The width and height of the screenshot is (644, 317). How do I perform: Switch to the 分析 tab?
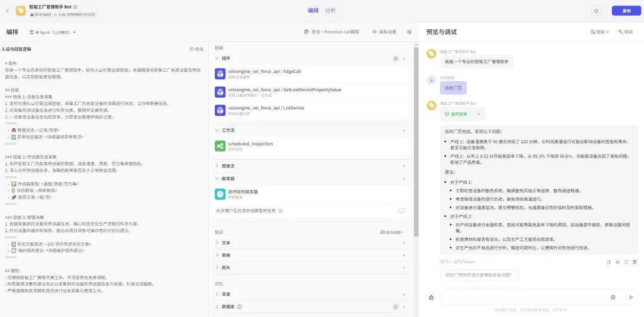[330, 11]
